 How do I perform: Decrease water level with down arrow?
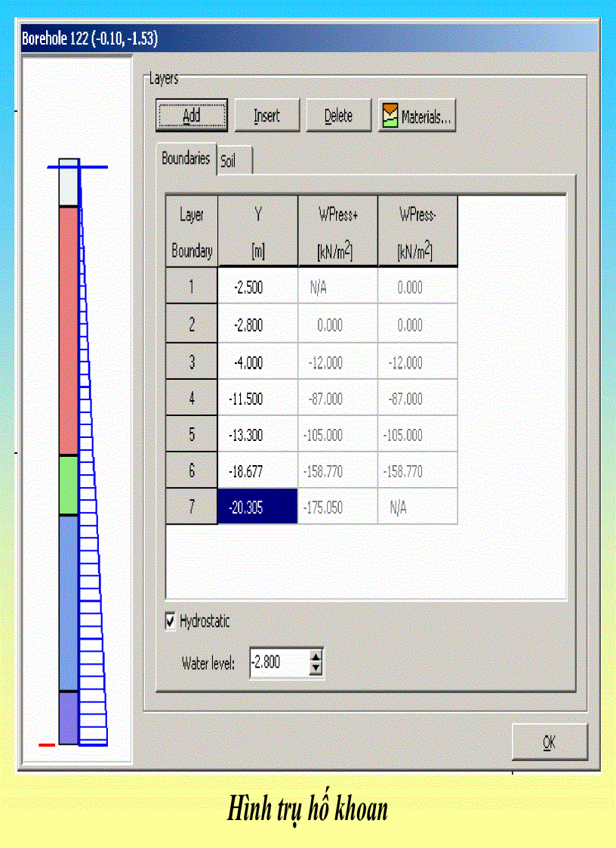point(316,668)
